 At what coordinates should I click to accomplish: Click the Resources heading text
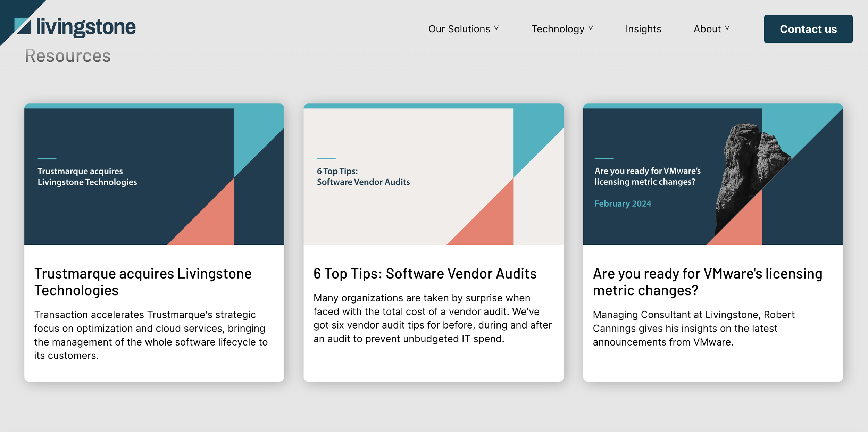(x=68, y=56)
